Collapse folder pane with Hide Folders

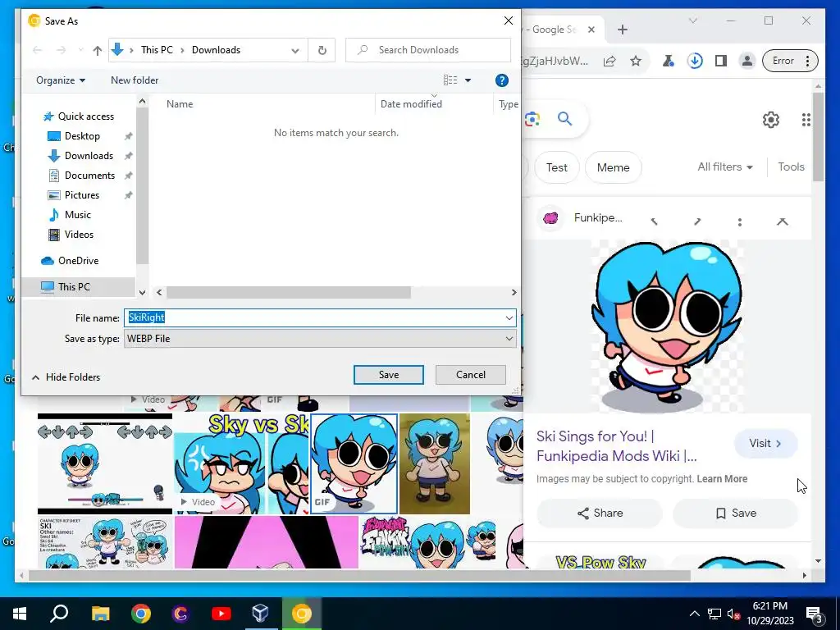click(66, 377)
